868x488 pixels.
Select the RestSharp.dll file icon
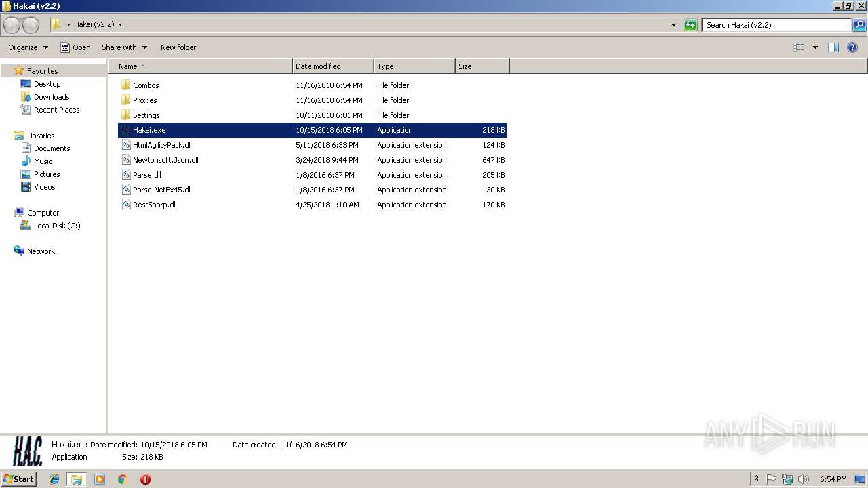click(x=125, y=205)
